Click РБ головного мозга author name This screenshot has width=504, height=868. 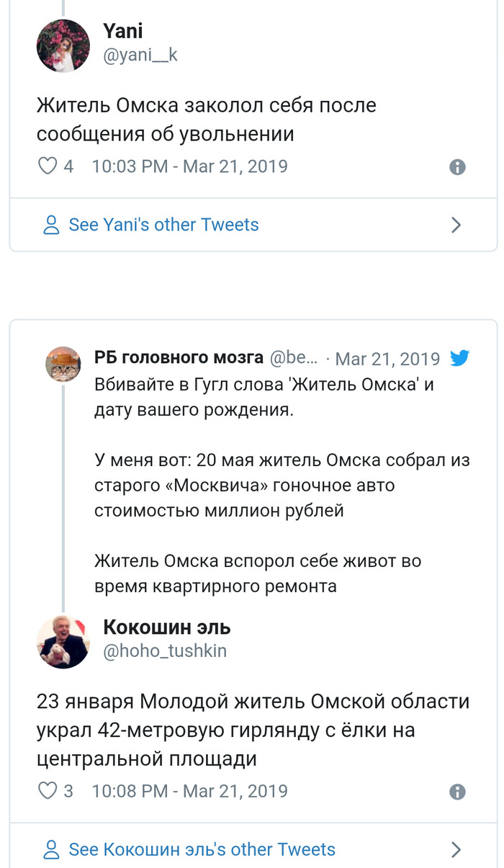[x=179, y=358]
